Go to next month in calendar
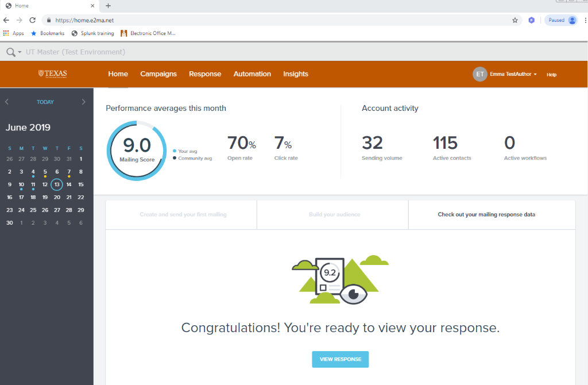The width and height of the screenshot is (588, 385). click(x=84, y=102)
